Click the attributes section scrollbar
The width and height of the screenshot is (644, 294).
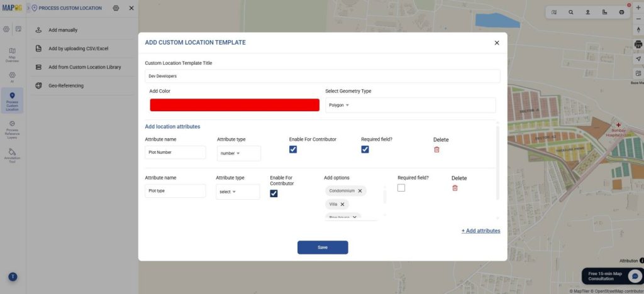click(x=498, y=163)
